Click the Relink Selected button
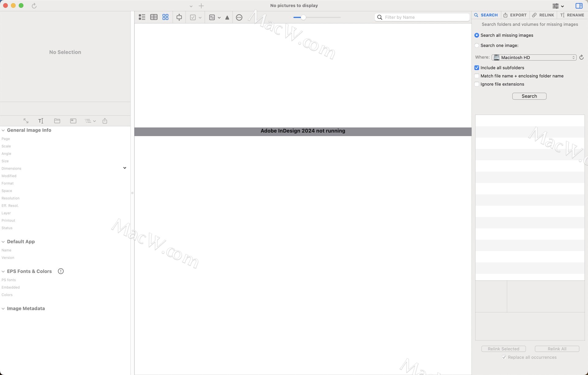 click(503, 349)
